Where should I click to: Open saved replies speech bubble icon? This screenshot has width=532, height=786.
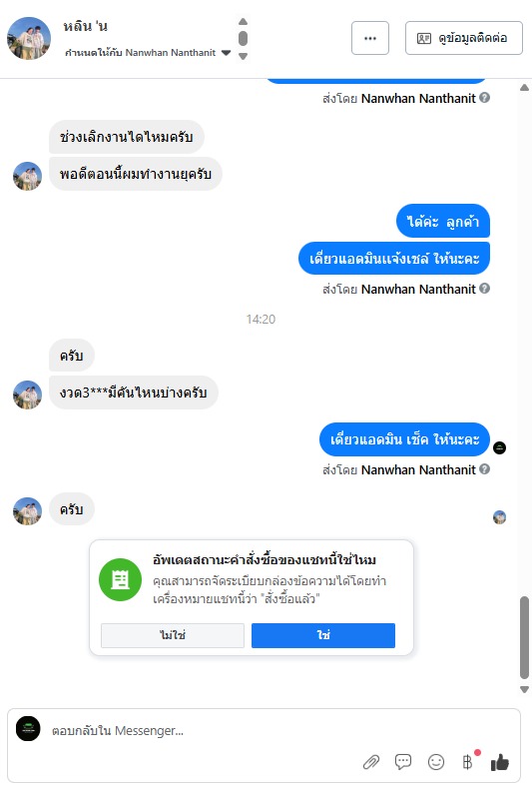click(403, 762)
